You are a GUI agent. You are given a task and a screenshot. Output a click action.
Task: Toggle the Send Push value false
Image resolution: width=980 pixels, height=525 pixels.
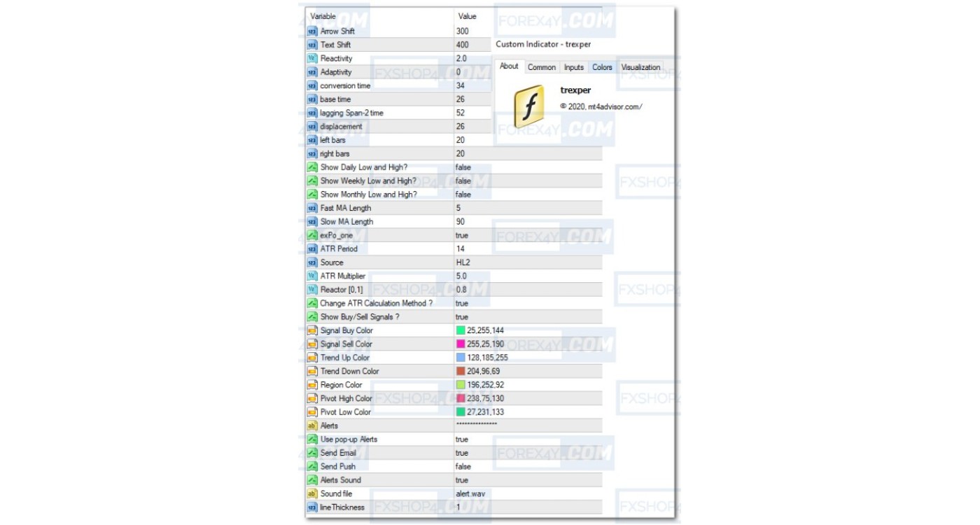(463, 467)
